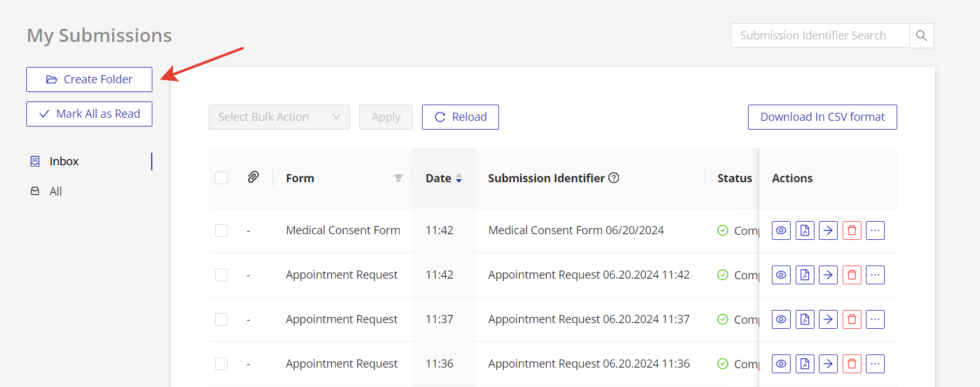Sort submissions by the Date column arrows
This screenshot has height=387, width=980.
(x=458, y=178)
